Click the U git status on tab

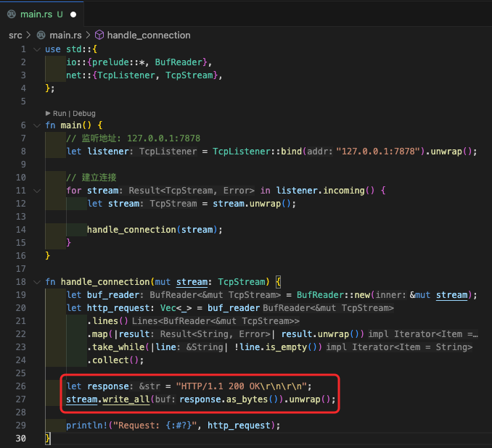tap(60, 14)
